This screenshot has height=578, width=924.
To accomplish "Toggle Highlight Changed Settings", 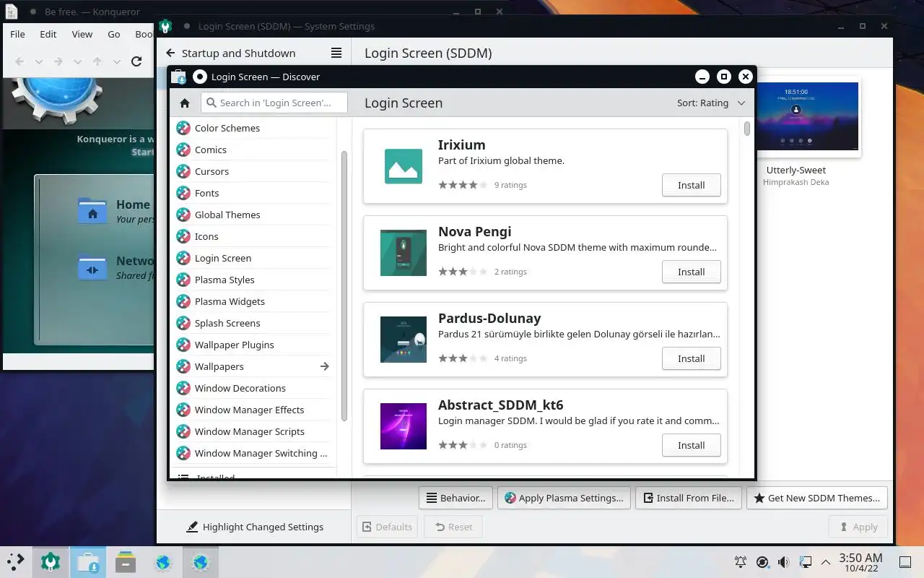I will 254,527.
